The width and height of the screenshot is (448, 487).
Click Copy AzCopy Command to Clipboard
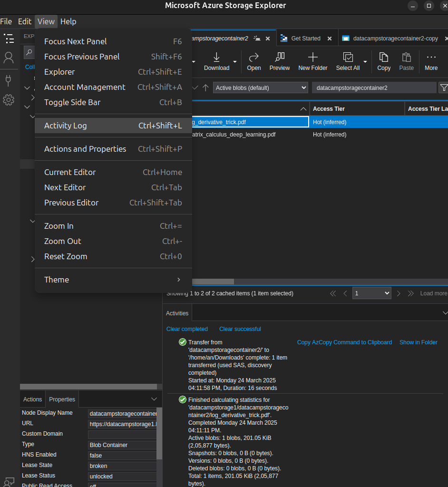[x=344, y=342]
